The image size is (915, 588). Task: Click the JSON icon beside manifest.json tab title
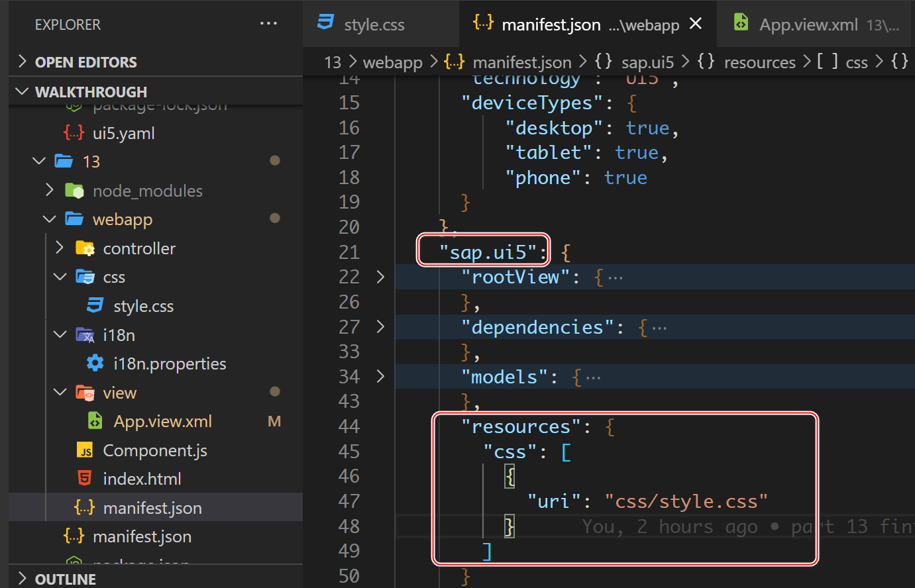483,23
